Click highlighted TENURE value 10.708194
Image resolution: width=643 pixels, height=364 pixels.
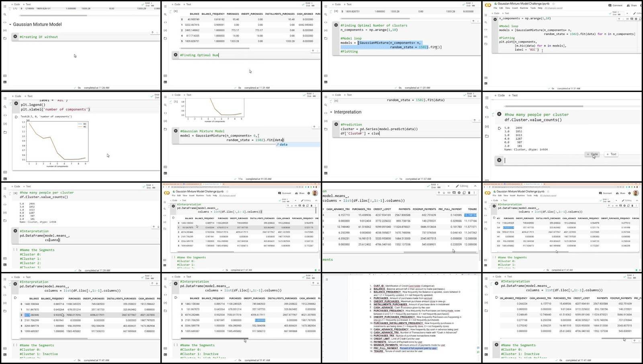470,215
